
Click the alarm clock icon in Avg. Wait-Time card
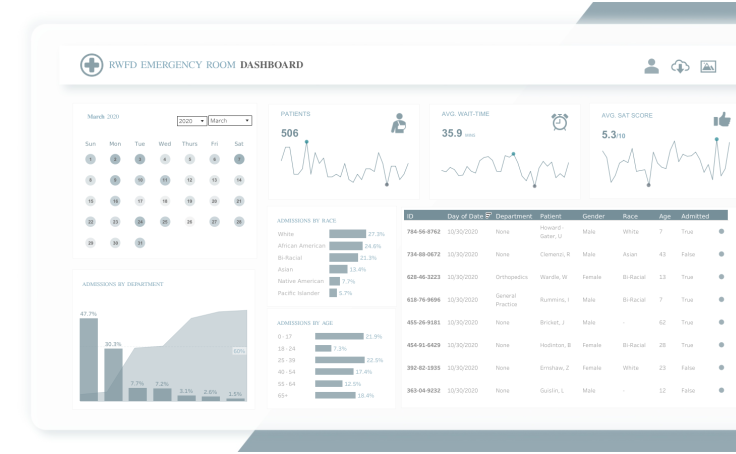pyautogui.click(x=560, y=122)
